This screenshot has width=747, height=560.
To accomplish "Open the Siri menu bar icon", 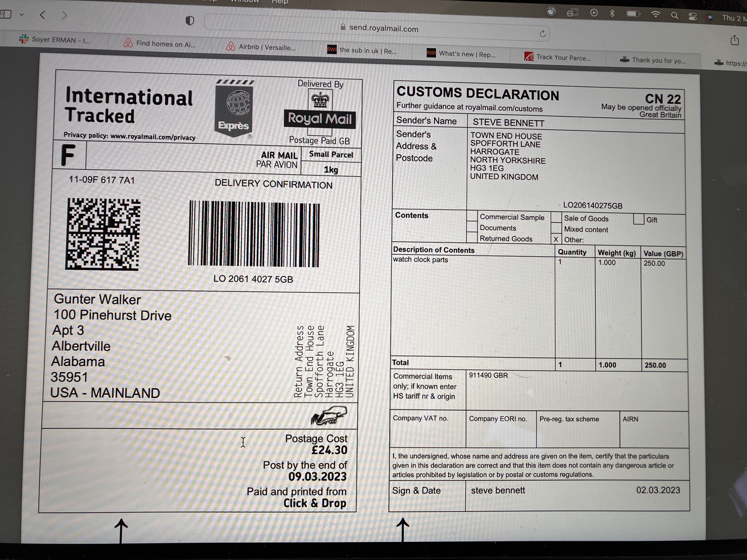I will [x=710, y=17].
